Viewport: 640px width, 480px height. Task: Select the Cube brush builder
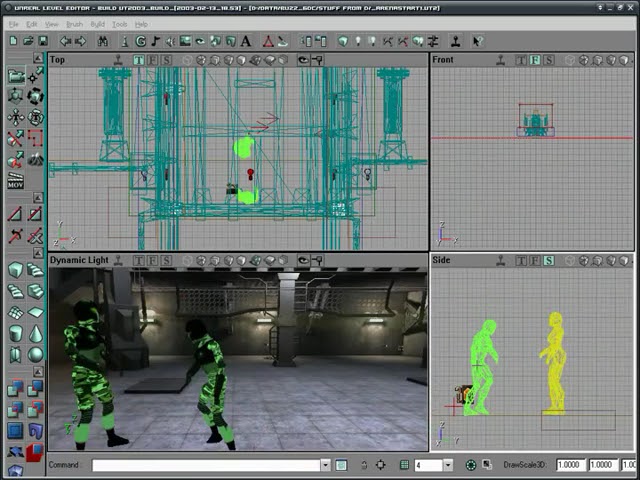point(16,270)
